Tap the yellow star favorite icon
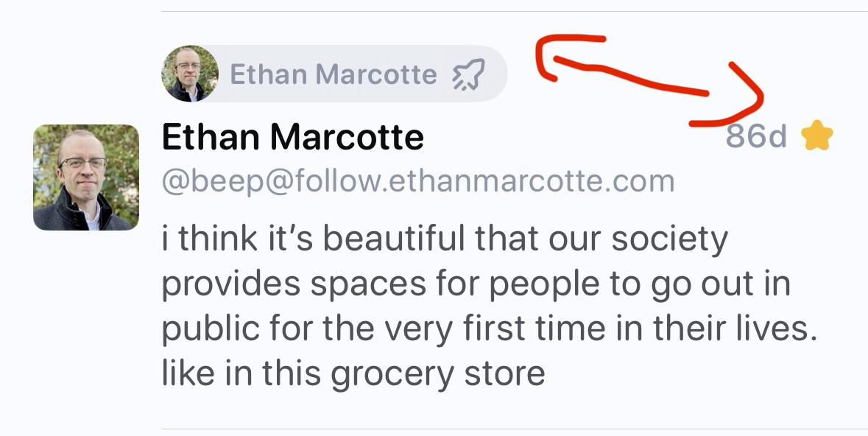Screen dimensions: 868x436 click(816, 136)
